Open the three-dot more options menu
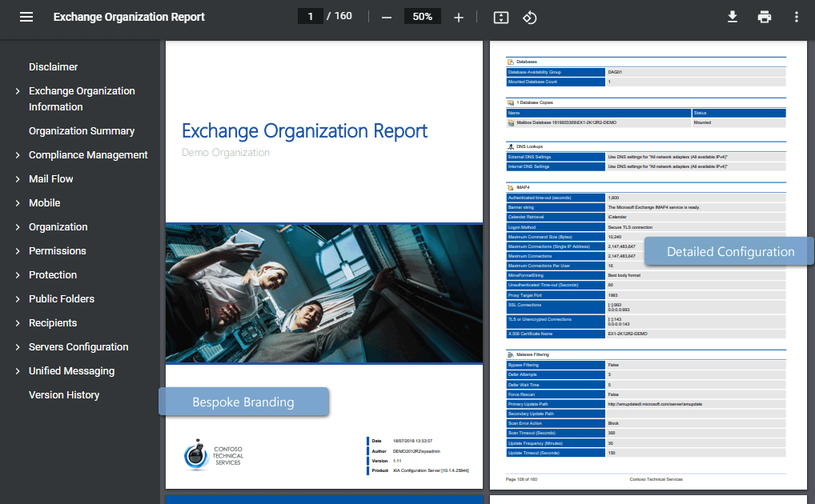Image resolution: width=815 pixels, height=504 pixels. coord(796,16)
